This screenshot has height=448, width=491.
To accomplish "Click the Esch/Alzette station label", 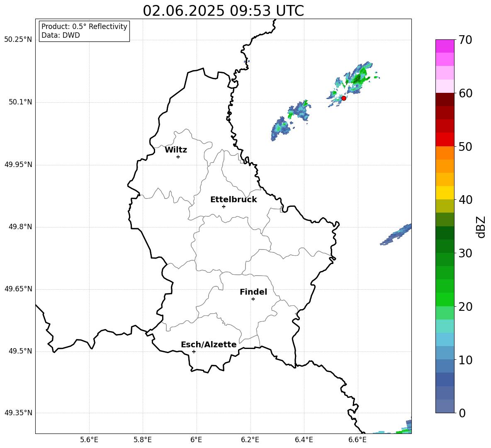I will (x=209, y=344).
